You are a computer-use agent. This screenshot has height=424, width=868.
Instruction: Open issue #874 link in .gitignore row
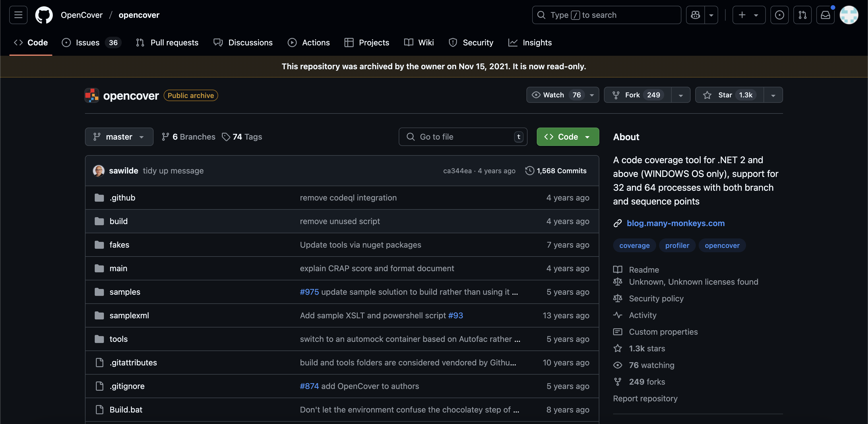[309, 386]
